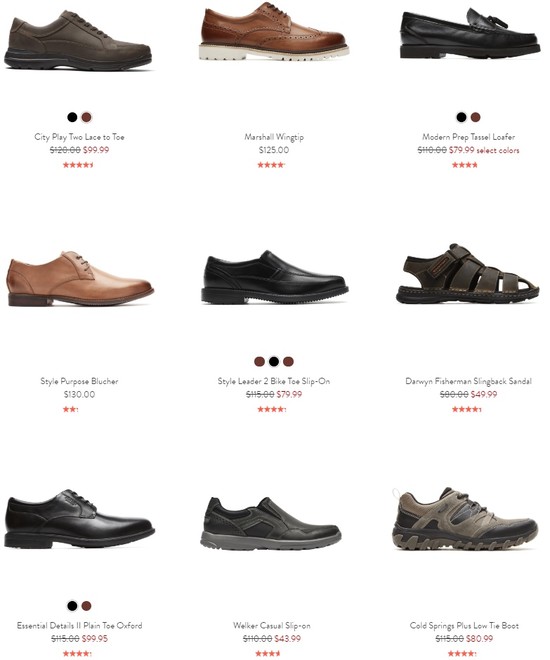The width and height of the screenshot is (550, 660).
Task: Choose brown color for Modern Prep Tassel Loafer
Action: 476,117
